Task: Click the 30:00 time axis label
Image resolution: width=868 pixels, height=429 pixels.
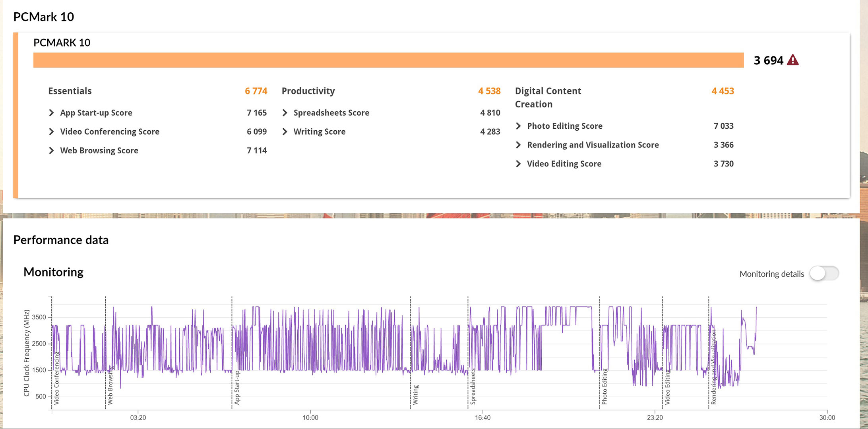Action: (x=827, y=417)
